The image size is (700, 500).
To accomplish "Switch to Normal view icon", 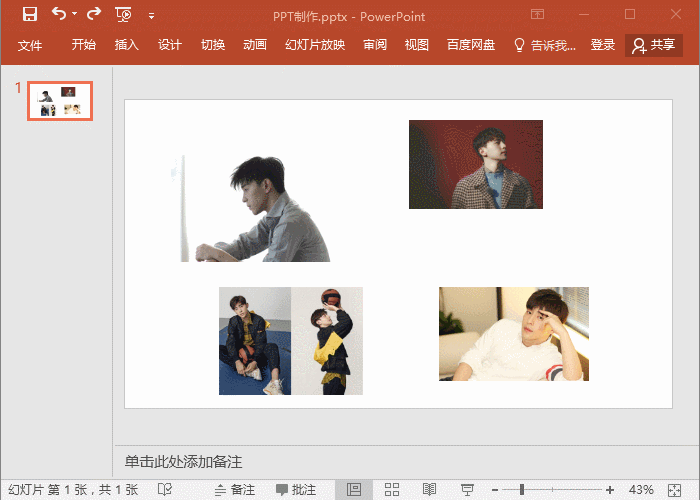I will [354, 490].
